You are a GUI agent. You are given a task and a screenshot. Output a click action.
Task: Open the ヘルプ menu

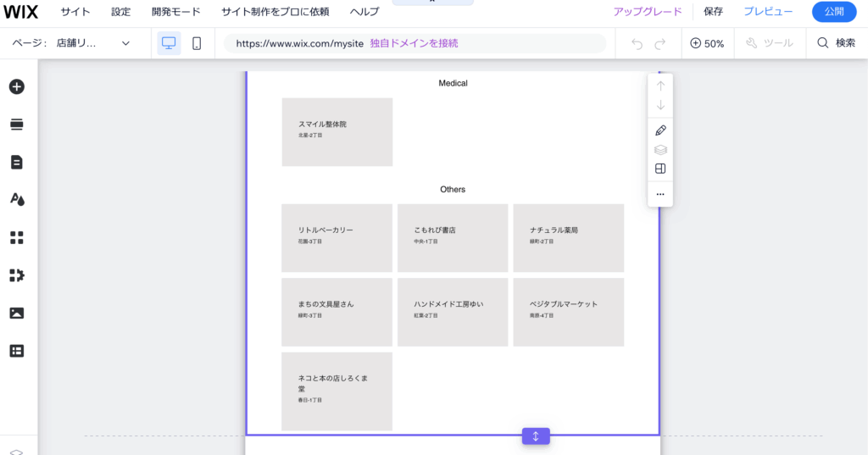364,12
